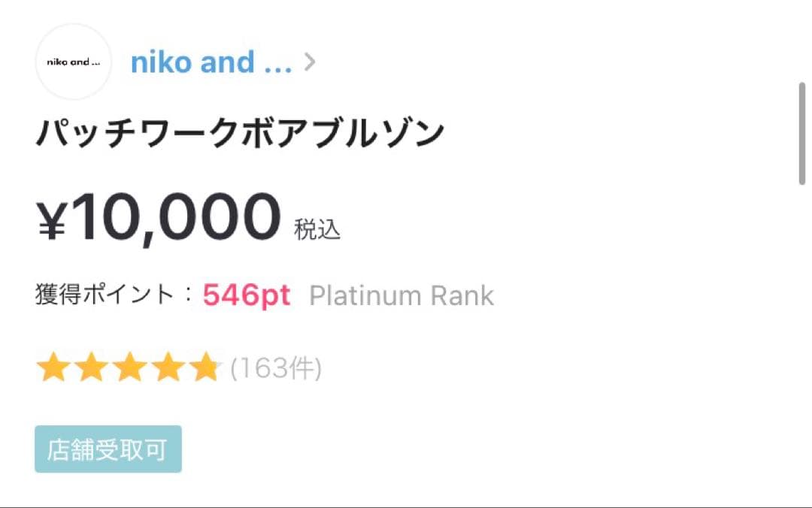Expand the brand page via the chevron arrow
The width and height of the screenshot is (812, 508).
pyautogui.click(x=310, y=62)
